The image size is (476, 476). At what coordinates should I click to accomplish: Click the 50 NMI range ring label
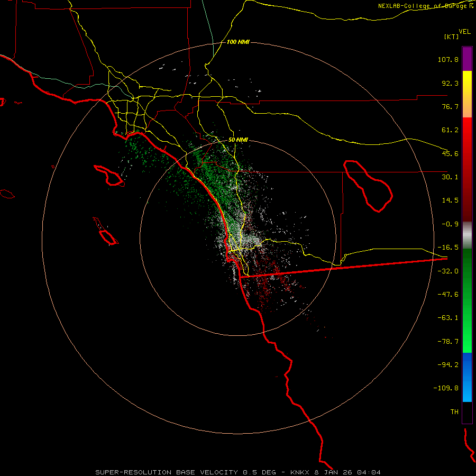(238, 140)
